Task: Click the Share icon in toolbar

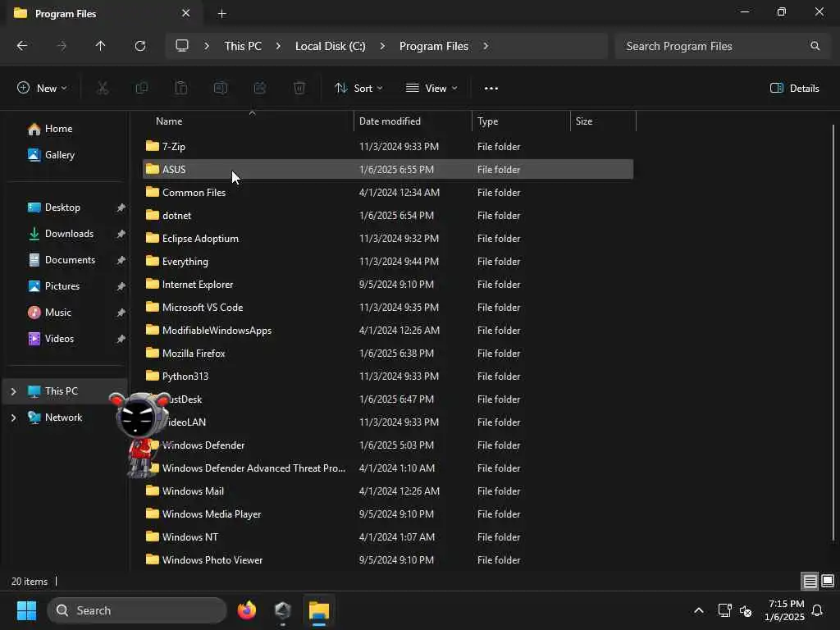Action: click(x=260, y=88)
